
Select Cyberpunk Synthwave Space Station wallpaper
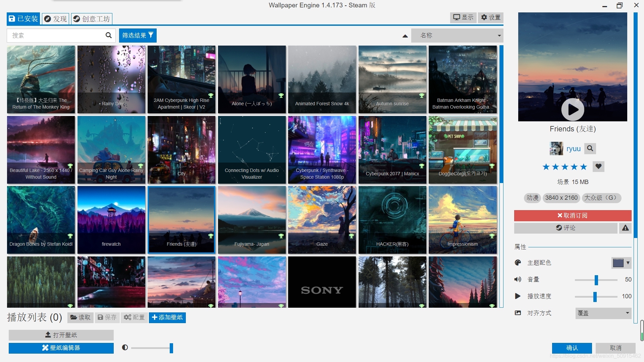coord(322,150)
